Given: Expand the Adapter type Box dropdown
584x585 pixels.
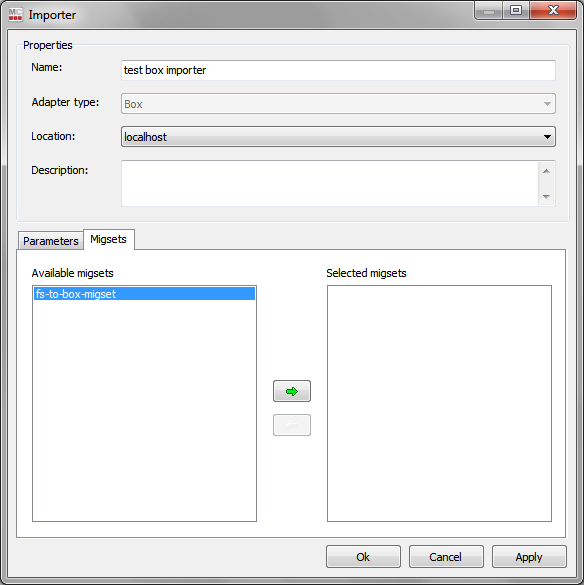Looking at the screenshot, I should 338,104.
